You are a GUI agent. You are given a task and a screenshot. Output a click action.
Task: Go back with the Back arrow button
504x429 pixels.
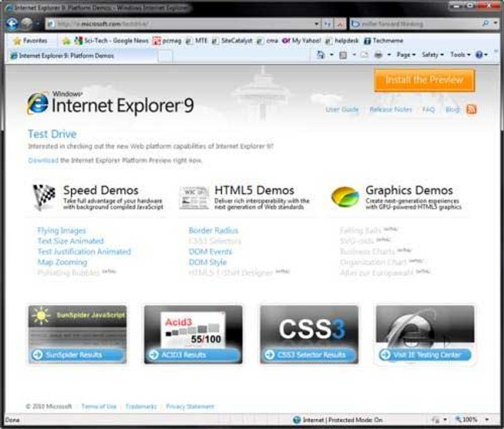(12, 24)
